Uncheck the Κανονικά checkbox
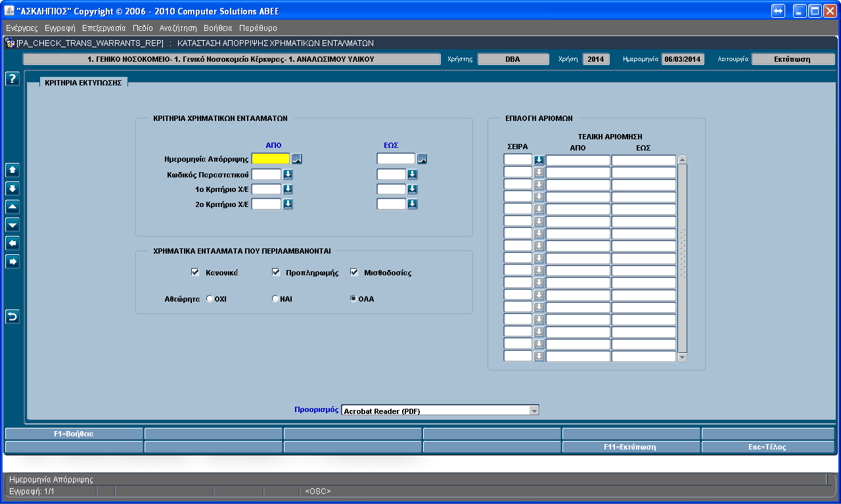Viewport: 841px width, 504px height. pyautogui.click(x=194, y=272)
